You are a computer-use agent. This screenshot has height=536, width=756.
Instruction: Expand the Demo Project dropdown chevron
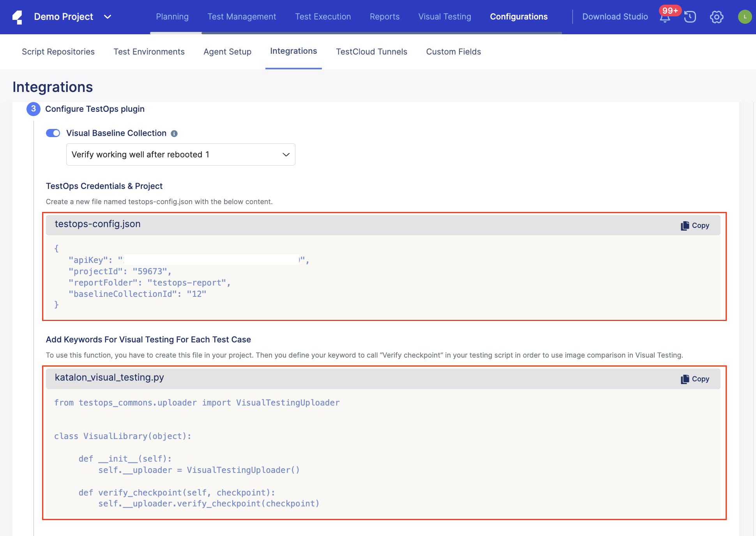click(x=108, y=17)
